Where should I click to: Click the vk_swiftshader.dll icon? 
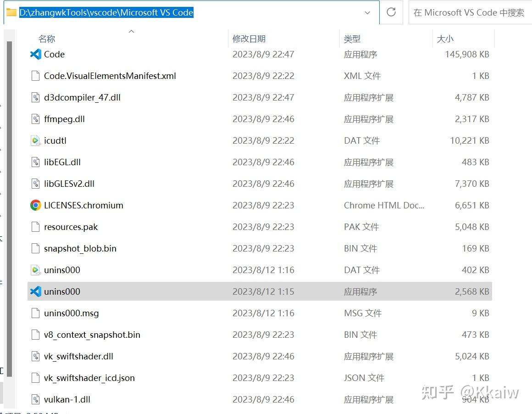35,356
